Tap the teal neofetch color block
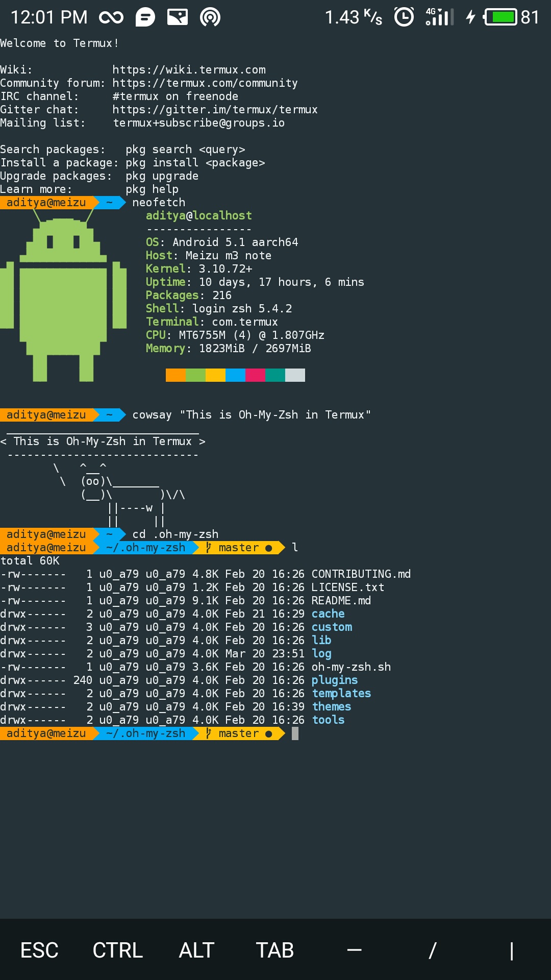 tap(275, 375)
